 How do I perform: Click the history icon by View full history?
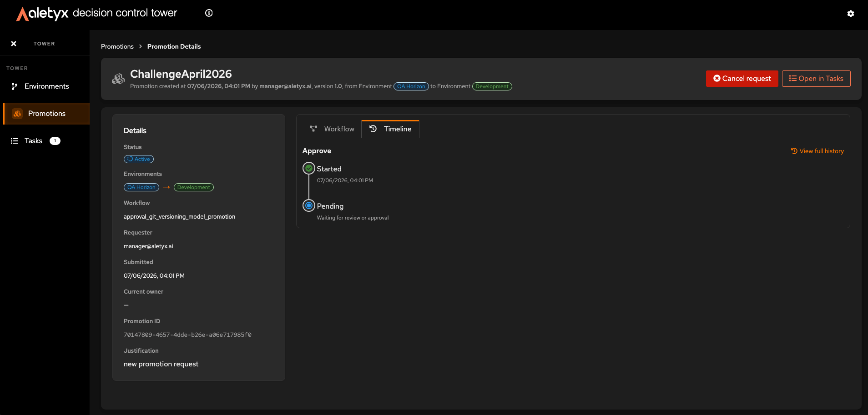794,151
